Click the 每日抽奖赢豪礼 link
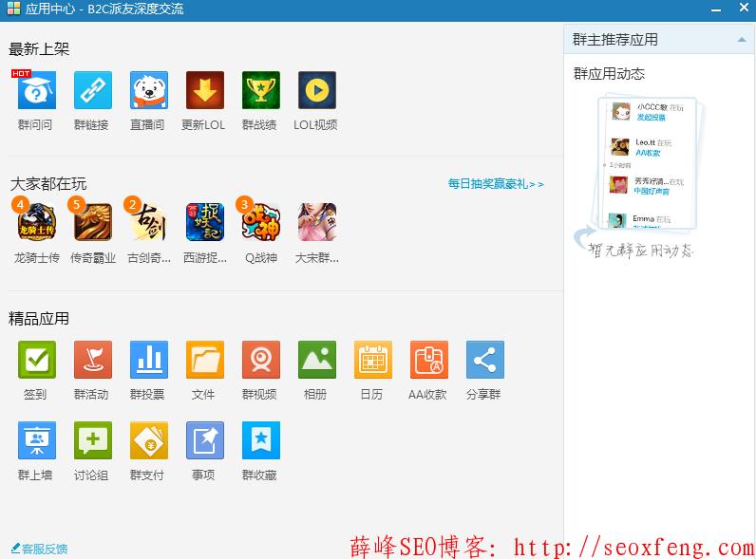 coord(496,184)
